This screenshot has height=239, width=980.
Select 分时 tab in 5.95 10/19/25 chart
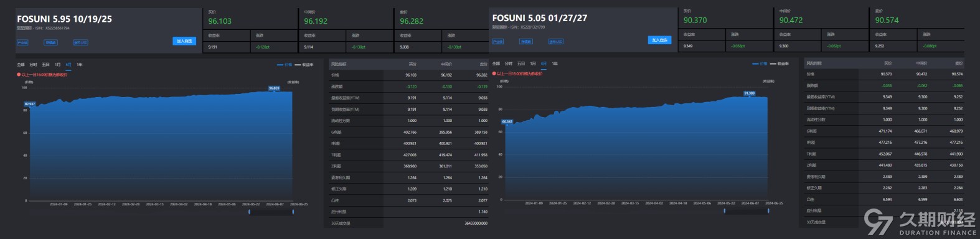pyautogui.click(x=33, y=65)
